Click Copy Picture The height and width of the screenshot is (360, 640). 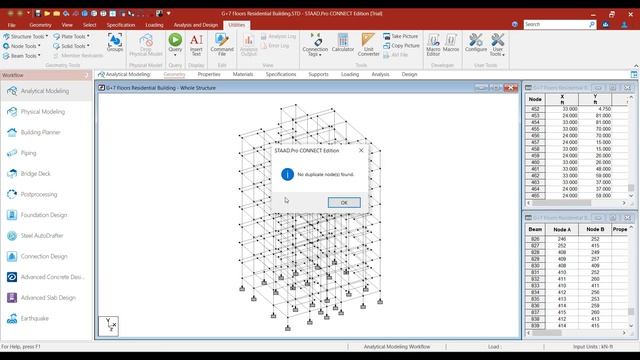(402, 46)
